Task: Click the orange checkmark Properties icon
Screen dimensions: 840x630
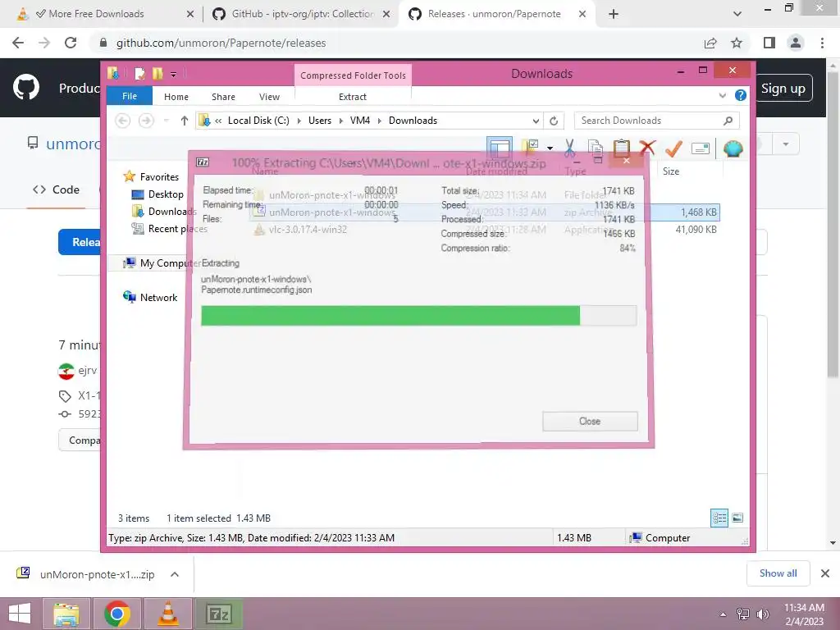Action: 673,148
